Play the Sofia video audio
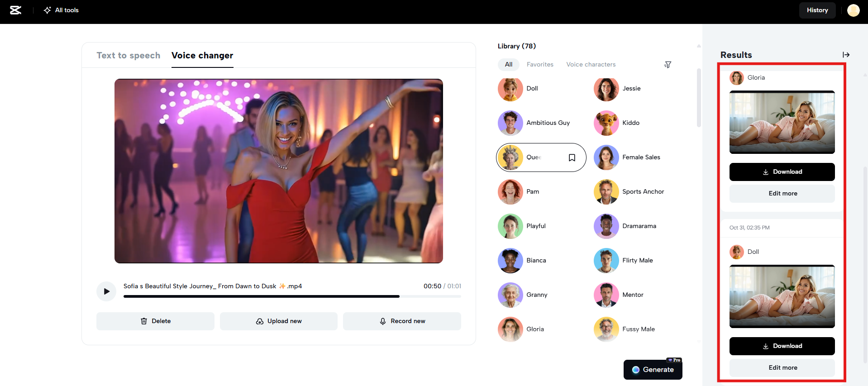Viewport: 868px width, 386px height. click(x=106, y=291)
